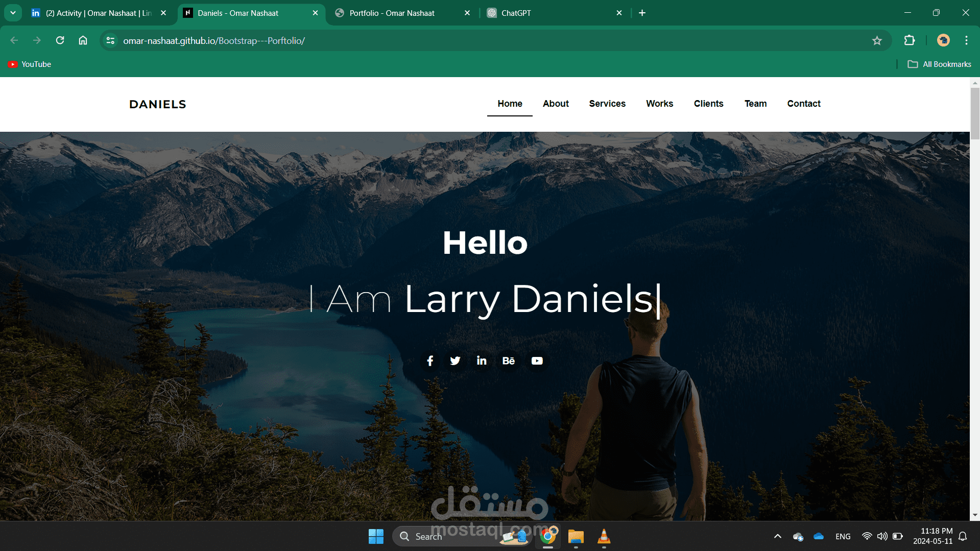Open Chrome from the taskbar
This screenshot has height=551, width=980.
548,536
